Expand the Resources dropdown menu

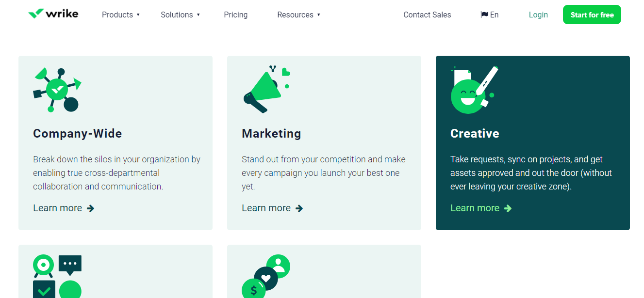point(299,15)
